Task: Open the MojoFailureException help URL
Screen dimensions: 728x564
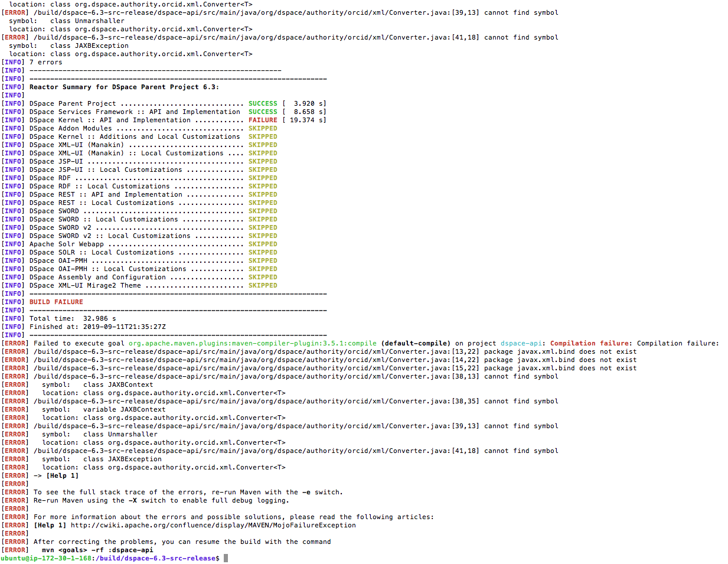Action: coord(214,525)
